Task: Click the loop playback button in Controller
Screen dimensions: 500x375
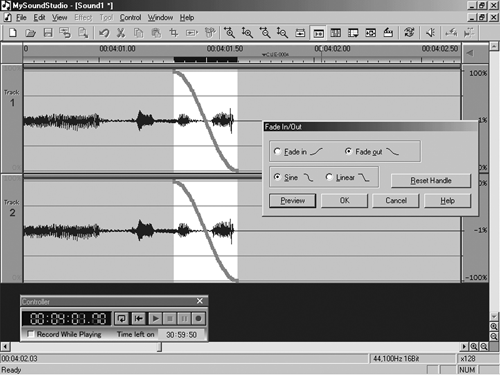Action: [122, 318]
